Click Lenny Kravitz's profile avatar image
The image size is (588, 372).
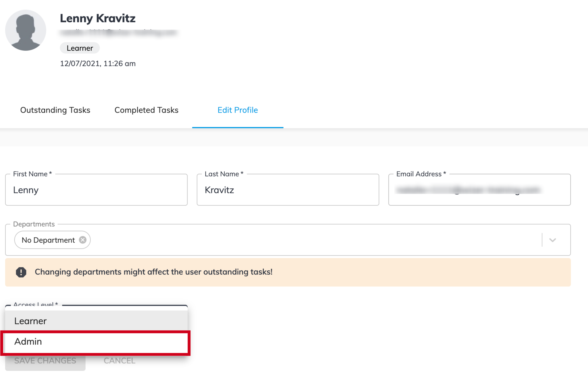click(x=26, y=30)
